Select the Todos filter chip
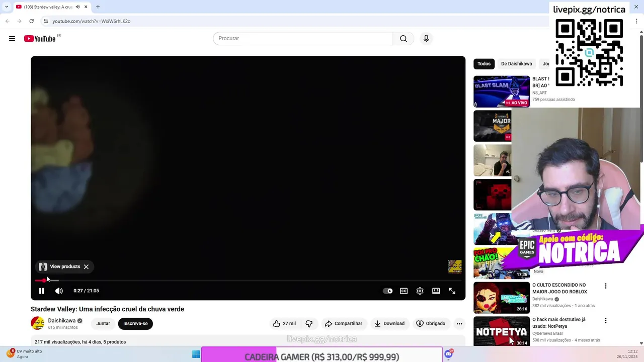Screen dimensions: 644x362 (484, 64)
